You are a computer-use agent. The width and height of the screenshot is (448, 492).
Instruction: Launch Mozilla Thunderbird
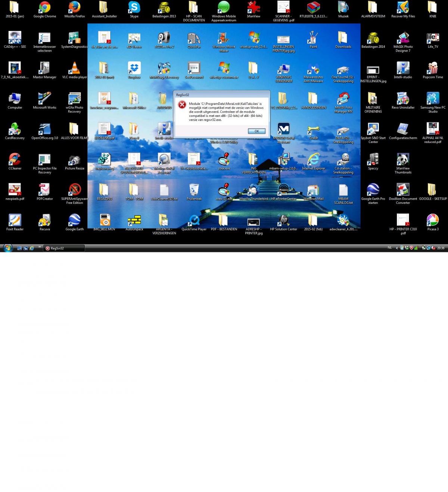[253, 192]
